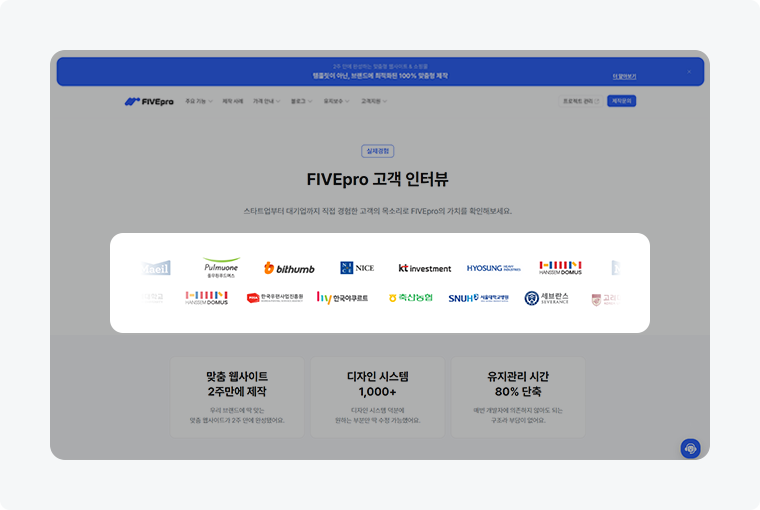Click the Maeil logo
The image size is (760, 510).
156,268
